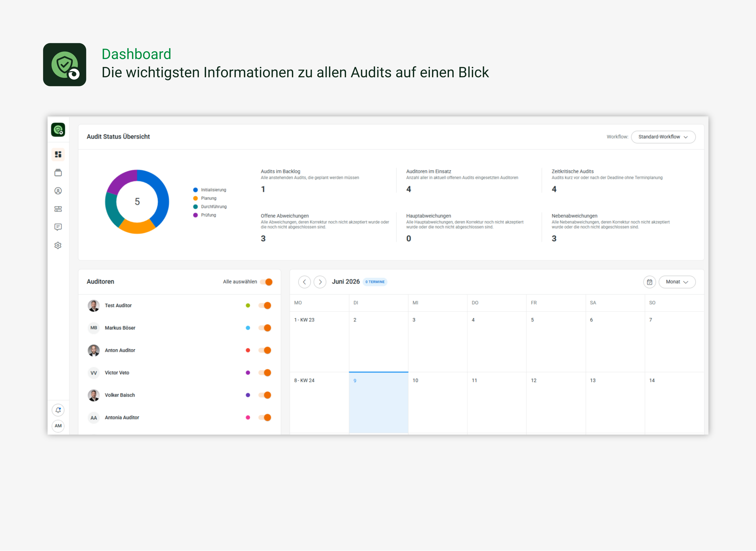Viewport: 756px width, 551px height.
Task: Click the red color dot for Anton Auditor
Action: click(x=248, y=350)
